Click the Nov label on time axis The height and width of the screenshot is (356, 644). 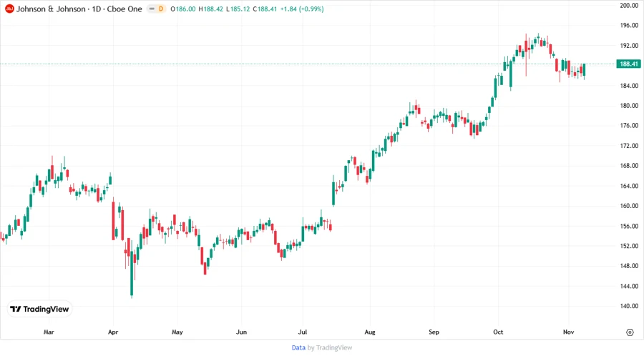[x=568, y=332]
